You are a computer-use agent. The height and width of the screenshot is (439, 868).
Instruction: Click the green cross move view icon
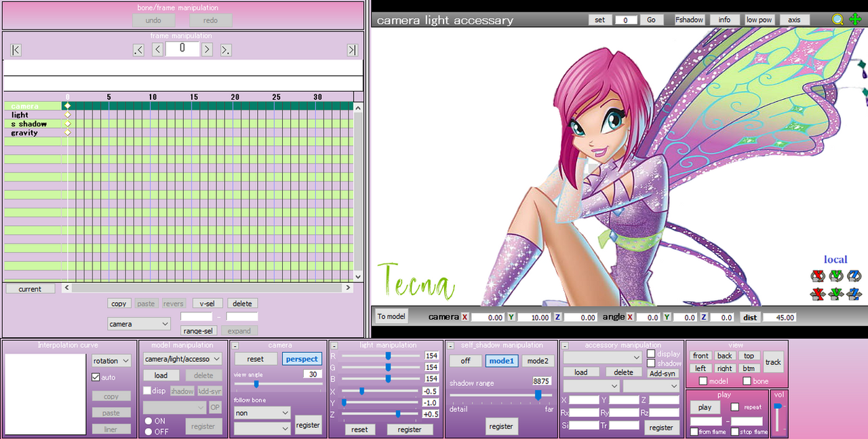[855, 20]
